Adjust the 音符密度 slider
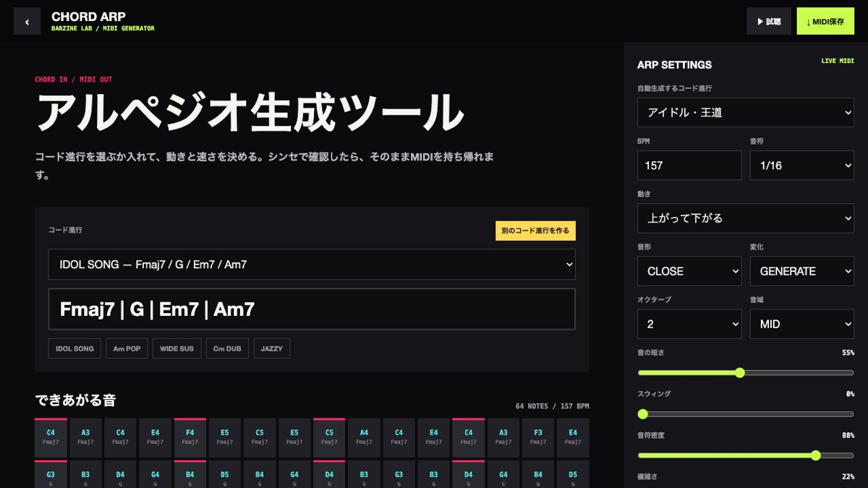868x488 pixels. pos(746,455)
